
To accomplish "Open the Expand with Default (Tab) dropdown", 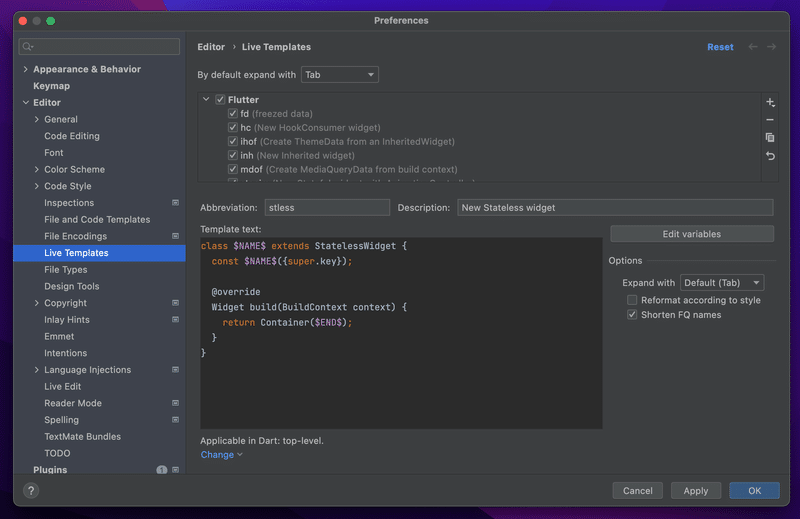I will (x=722, y=283).
